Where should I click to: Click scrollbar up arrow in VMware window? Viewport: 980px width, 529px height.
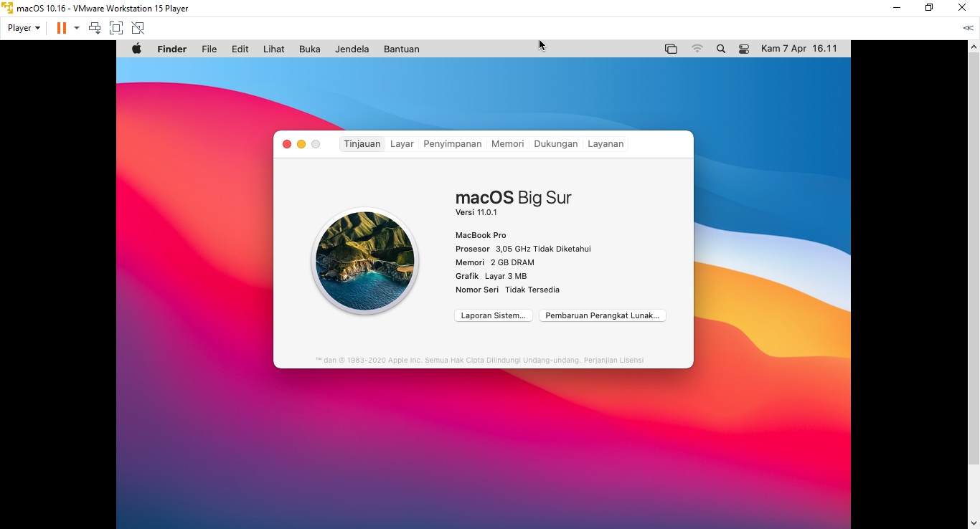(x=974, y=47)
